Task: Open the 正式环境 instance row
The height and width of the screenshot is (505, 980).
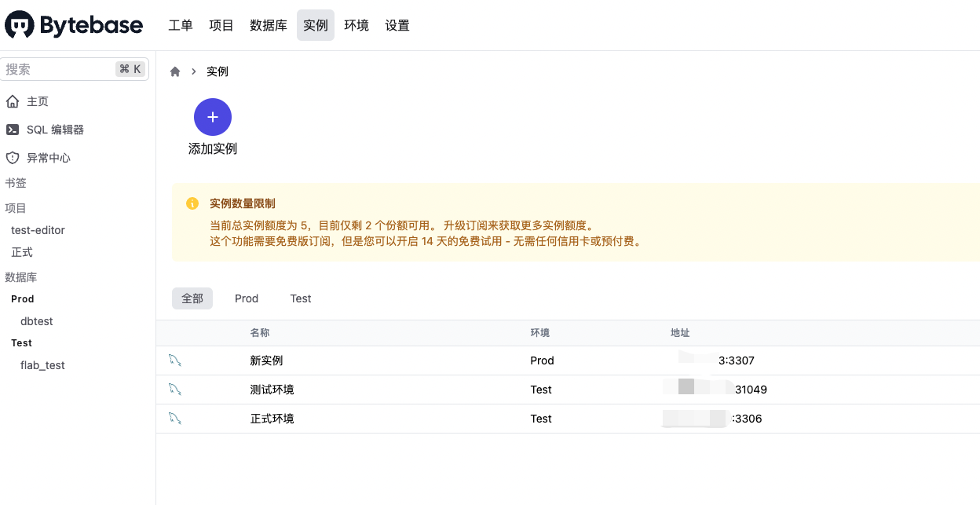Action: 272,419
